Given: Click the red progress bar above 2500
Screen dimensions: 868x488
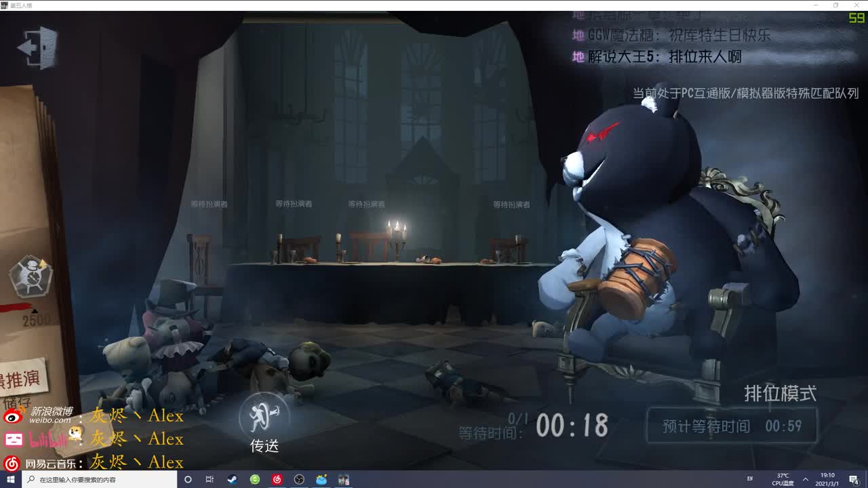Looking at the screenshot, I should coord(17,308).
